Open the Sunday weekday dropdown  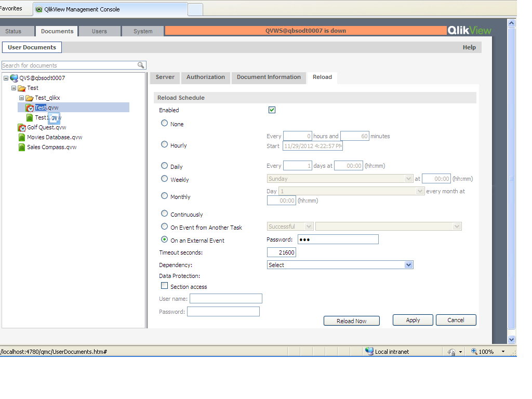point(340,179)
